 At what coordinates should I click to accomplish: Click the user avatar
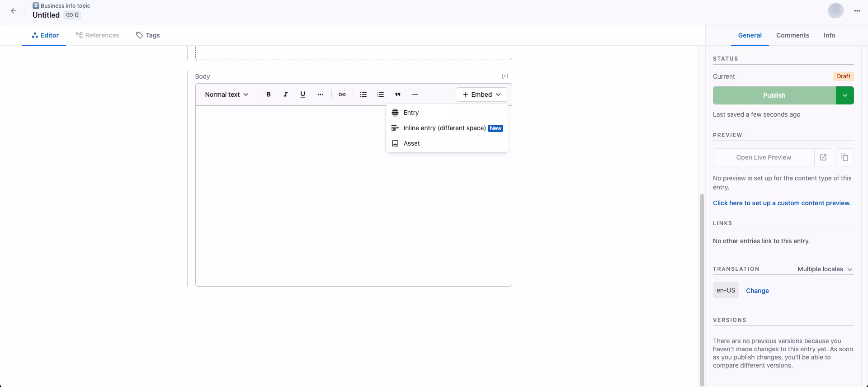(x=836, y=11)
